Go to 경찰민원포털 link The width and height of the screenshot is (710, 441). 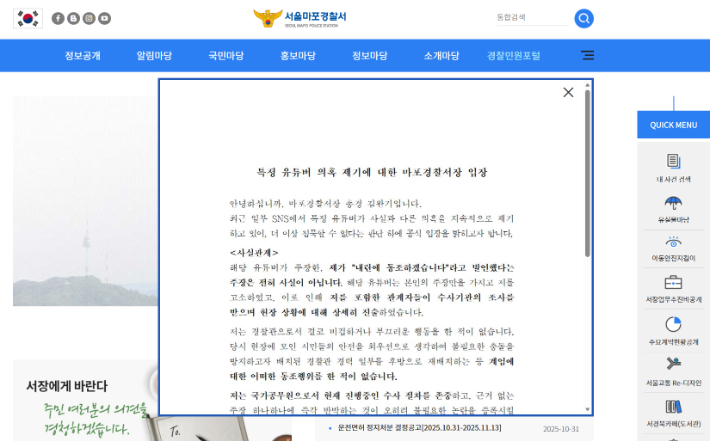[x=513, y=56]
